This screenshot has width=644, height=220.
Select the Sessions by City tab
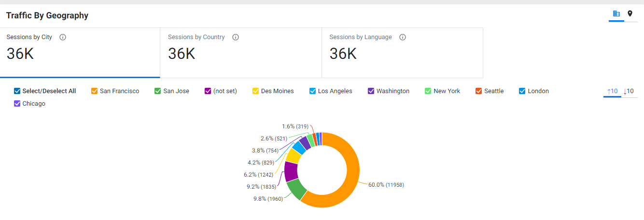point(80,53)
